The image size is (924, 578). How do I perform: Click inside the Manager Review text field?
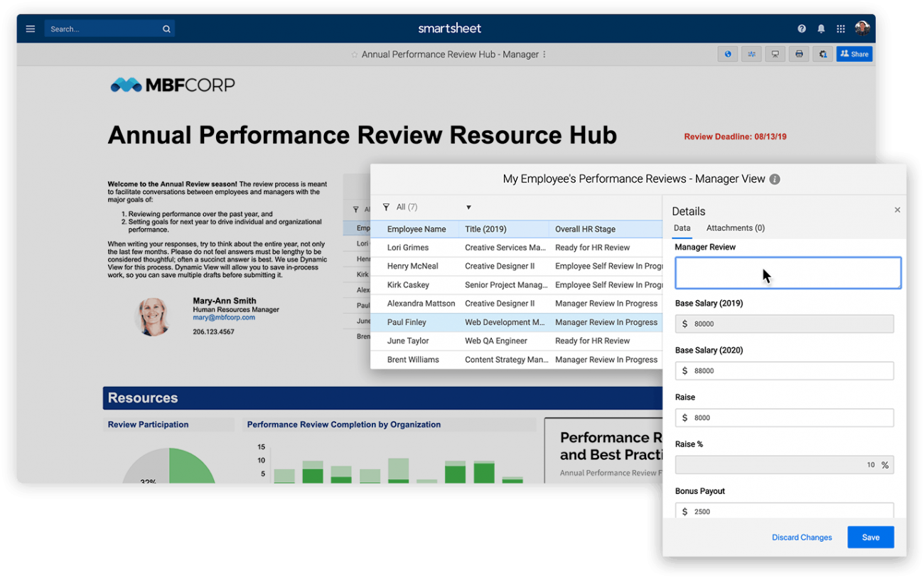(x=788, y=273)
